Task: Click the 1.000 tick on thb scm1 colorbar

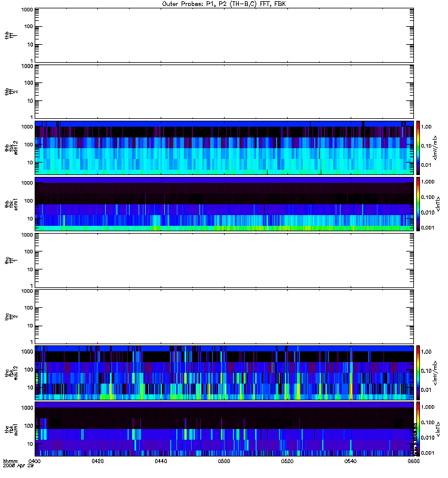Action: point(428,182)
